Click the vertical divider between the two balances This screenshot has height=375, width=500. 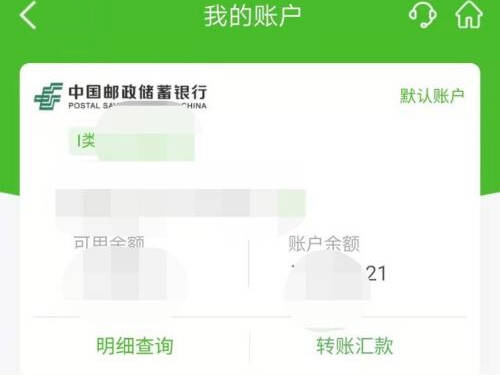pyautogui.click(x=249, y=263)
